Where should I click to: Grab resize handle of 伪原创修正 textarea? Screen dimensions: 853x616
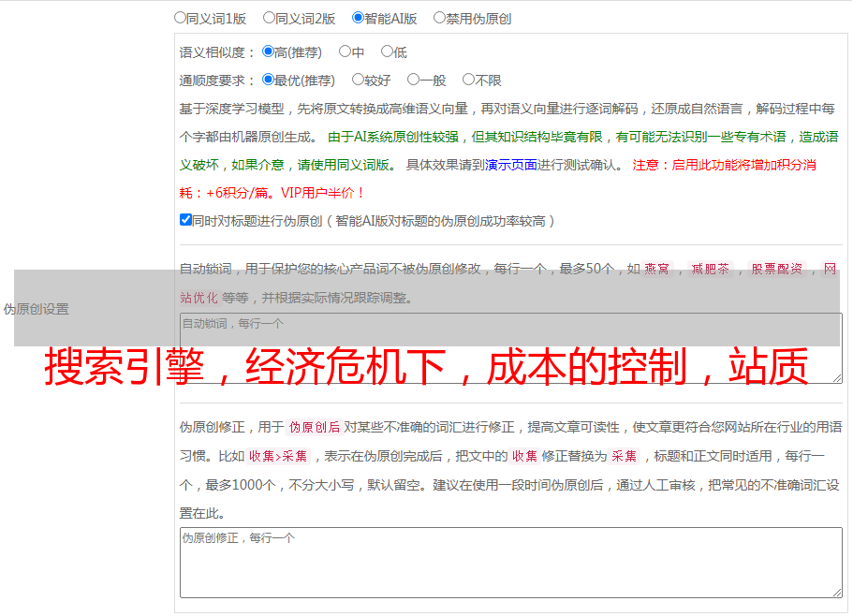point(837,593)
